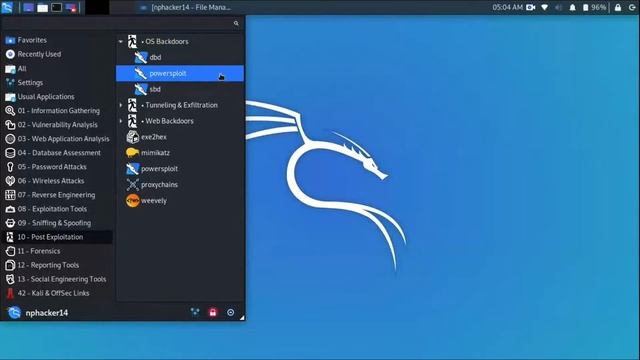The width and height of the screenshot is (640, 360).
Task: Click the Tunneling & Exfiltration label
Action: pyautogui.click(x=182, y=105)
